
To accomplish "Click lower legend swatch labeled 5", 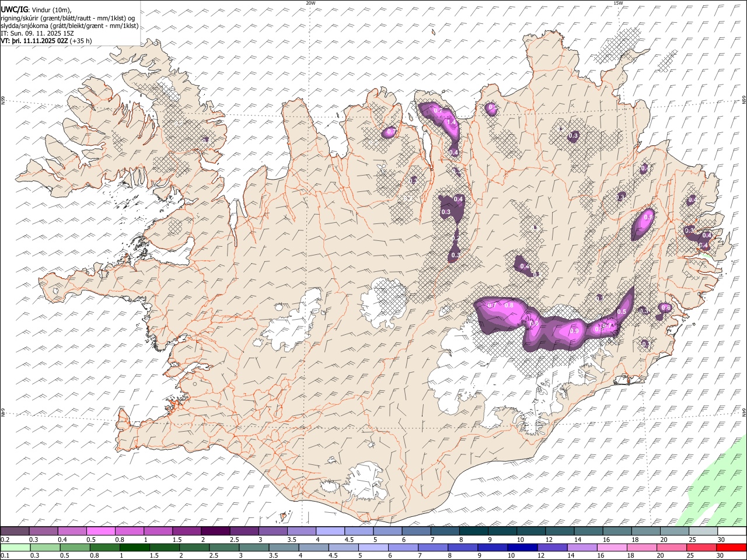I will 375,547.
